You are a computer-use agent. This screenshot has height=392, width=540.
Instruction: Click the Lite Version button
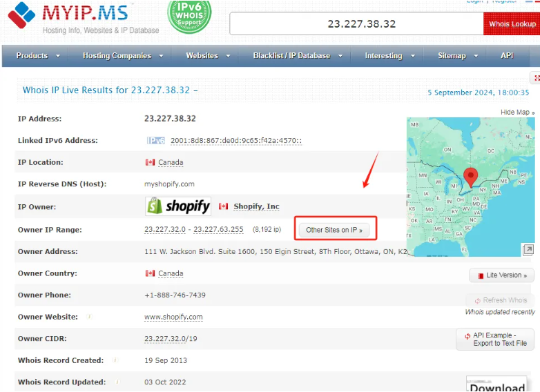pyautogui.click(x=501, y=275)
